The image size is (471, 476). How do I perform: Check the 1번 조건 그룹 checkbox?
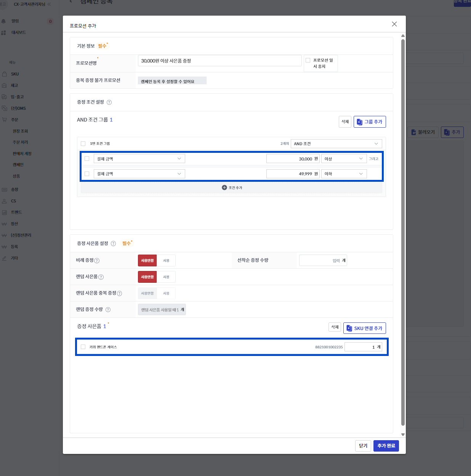point(83,144)
